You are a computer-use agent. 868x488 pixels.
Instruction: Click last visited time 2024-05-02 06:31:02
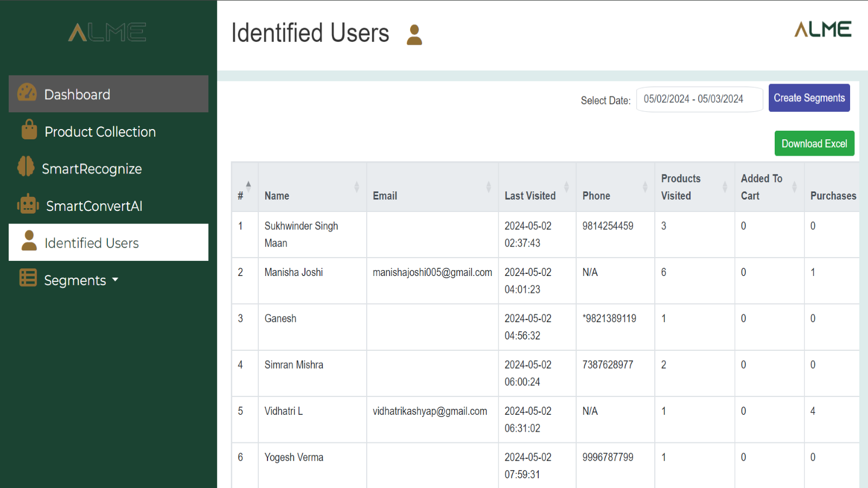(528, 420)
